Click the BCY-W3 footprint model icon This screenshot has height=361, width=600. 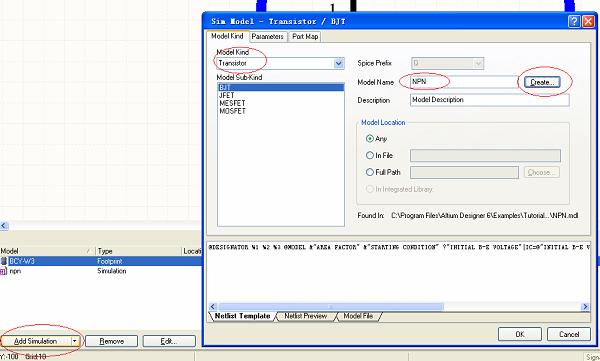pos(3,261)
